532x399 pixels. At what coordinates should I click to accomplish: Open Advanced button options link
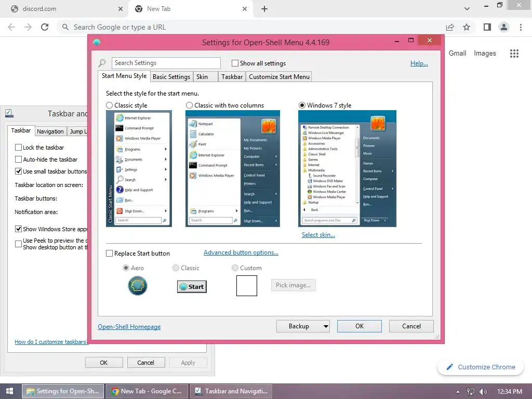coord(241,252)
